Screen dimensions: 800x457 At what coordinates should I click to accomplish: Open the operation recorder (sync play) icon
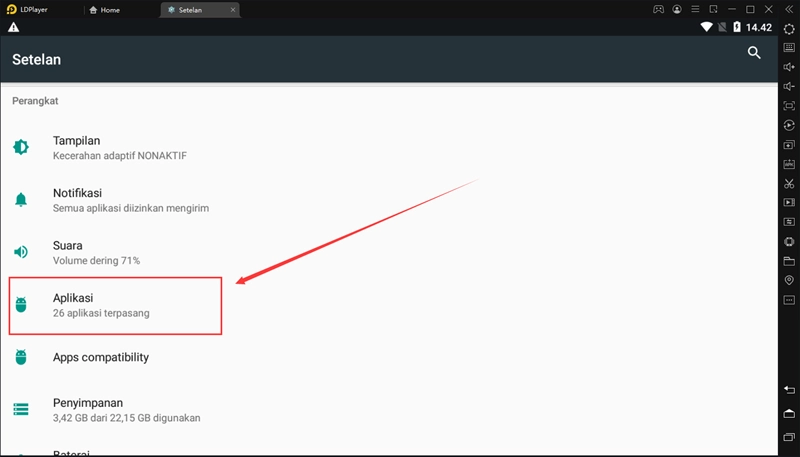point(789,125)
